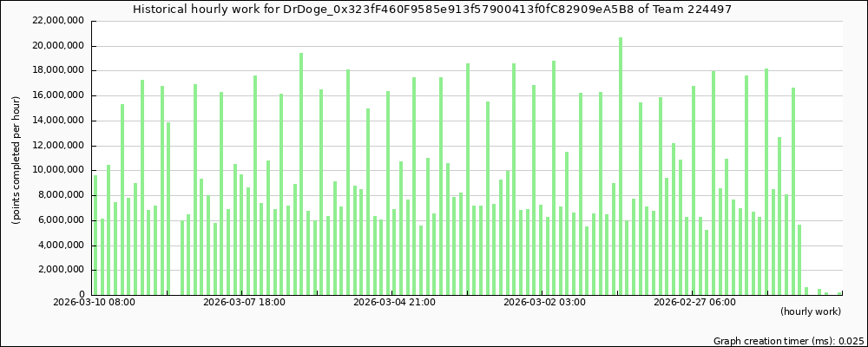This screenshot has width=868, height=347.
Task: Click the 2026-03-10 08:00 x-axis label
Action: coord(92,302)
